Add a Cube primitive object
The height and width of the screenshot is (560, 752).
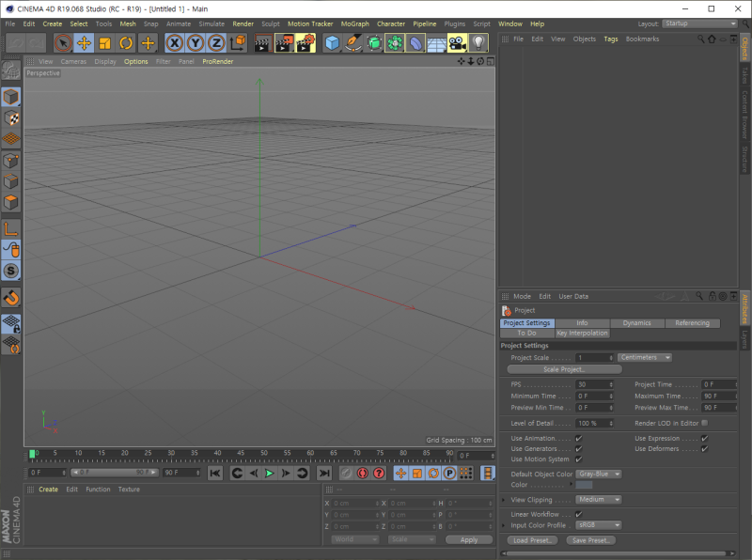click(332, 43)
